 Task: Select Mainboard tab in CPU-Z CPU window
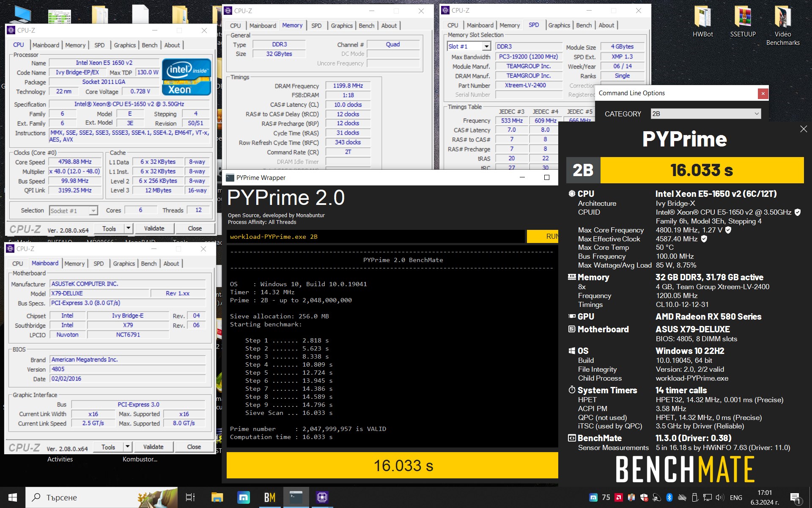tap(46, 45)
